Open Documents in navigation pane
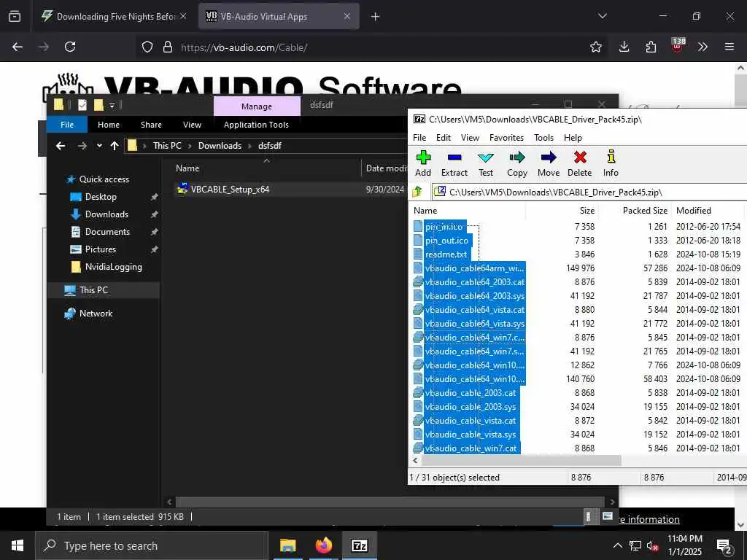This screenshot has width=747, height=560. (x=107, y=232)
